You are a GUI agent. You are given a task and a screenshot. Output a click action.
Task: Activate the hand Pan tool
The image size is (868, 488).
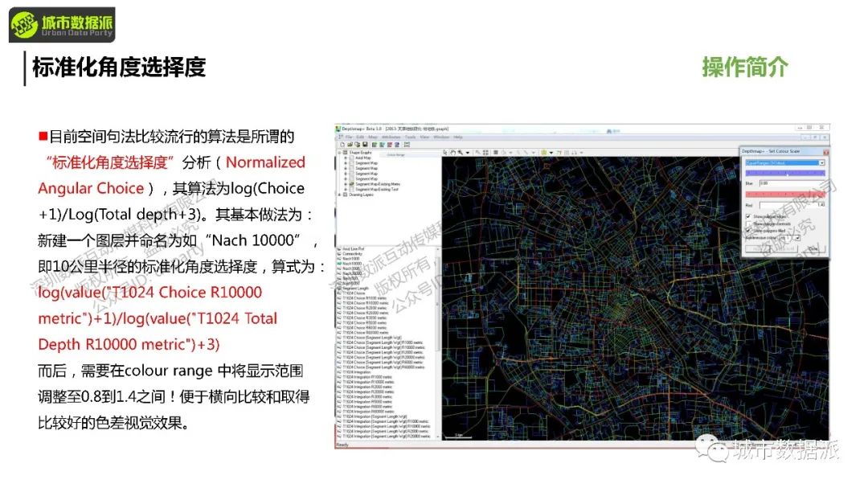(x=452, y=152)
